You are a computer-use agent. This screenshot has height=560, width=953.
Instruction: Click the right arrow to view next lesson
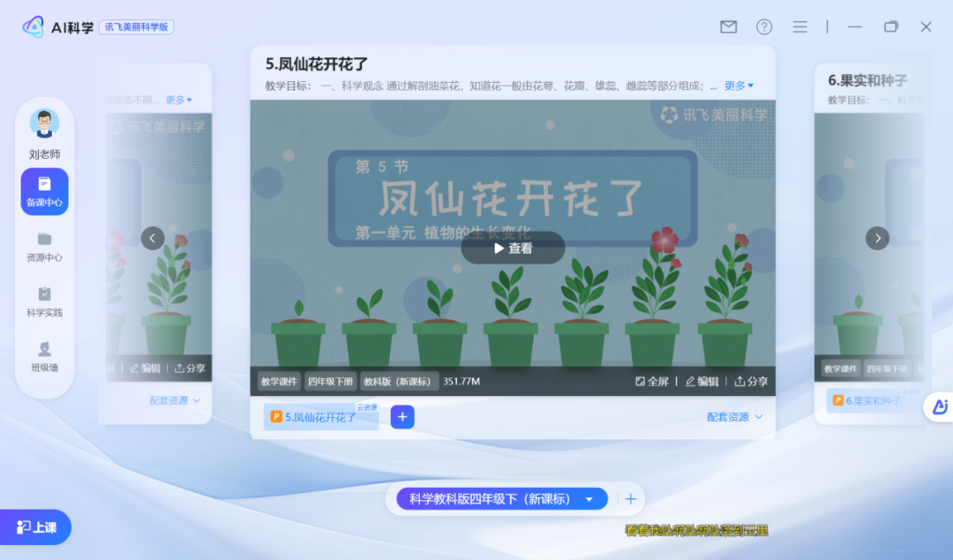[877, 238]
